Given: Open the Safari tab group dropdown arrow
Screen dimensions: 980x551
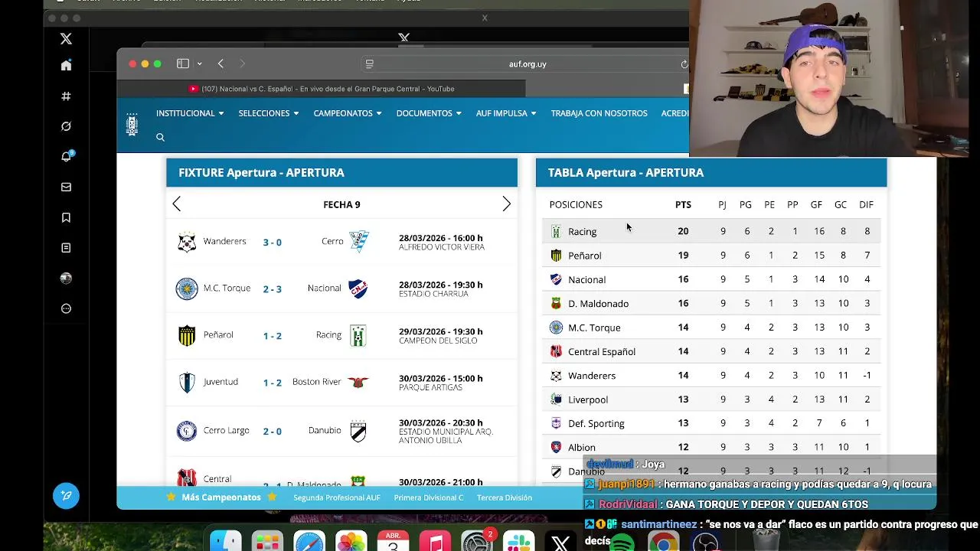Looking at the screenshot, I should (x=199, y=64).
